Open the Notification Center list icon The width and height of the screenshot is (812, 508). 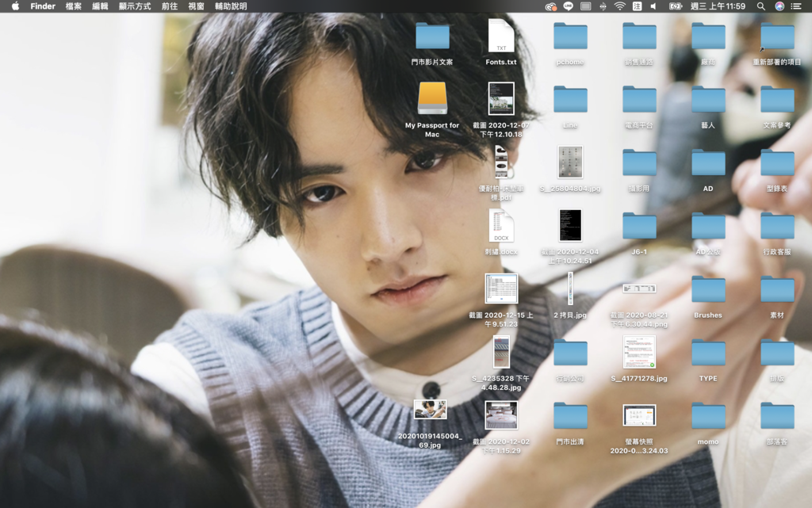(796, 6)
